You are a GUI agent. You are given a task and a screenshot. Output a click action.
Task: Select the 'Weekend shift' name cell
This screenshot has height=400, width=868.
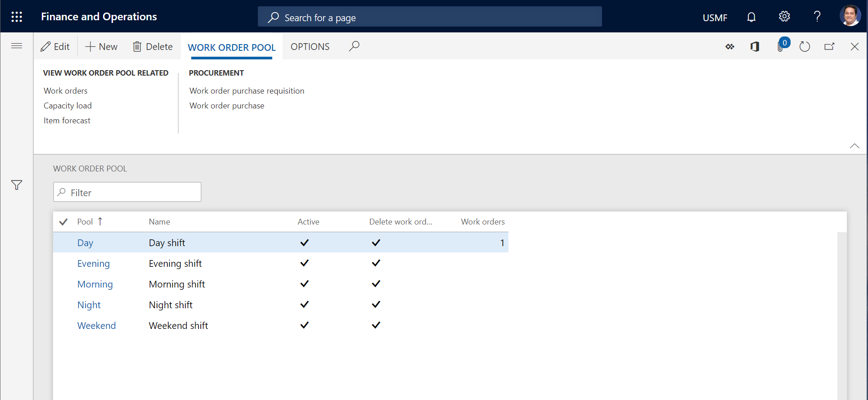coord(178,326)
